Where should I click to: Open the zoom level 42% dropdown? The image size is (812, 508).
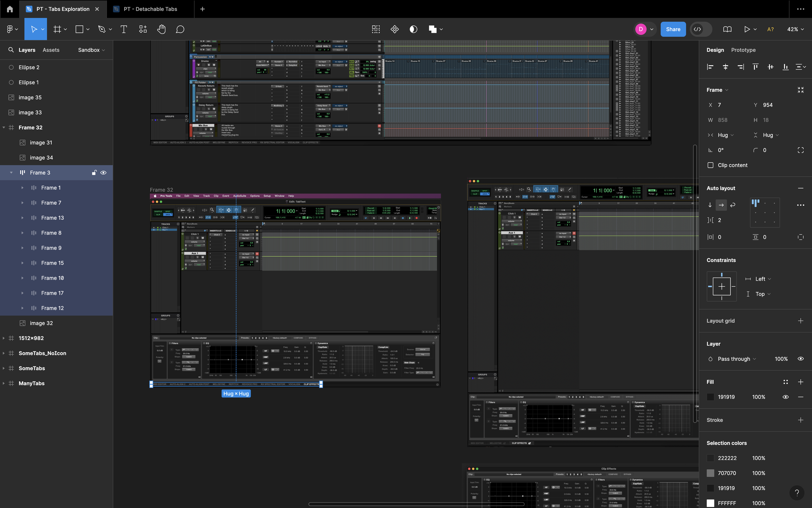[795, 29]
